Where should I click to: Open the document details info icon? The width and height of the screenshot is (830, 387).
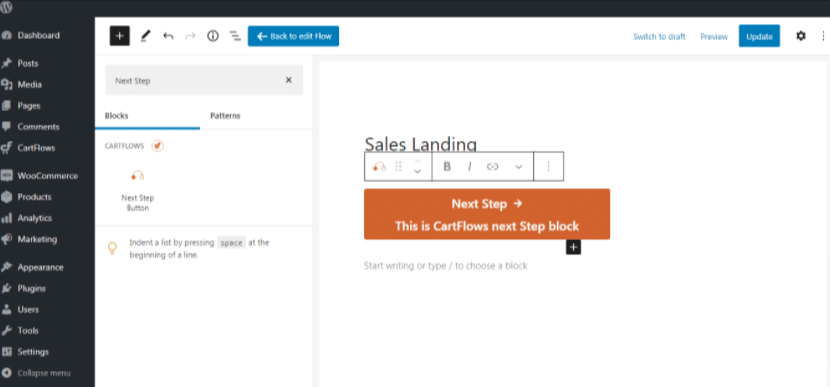213,36
